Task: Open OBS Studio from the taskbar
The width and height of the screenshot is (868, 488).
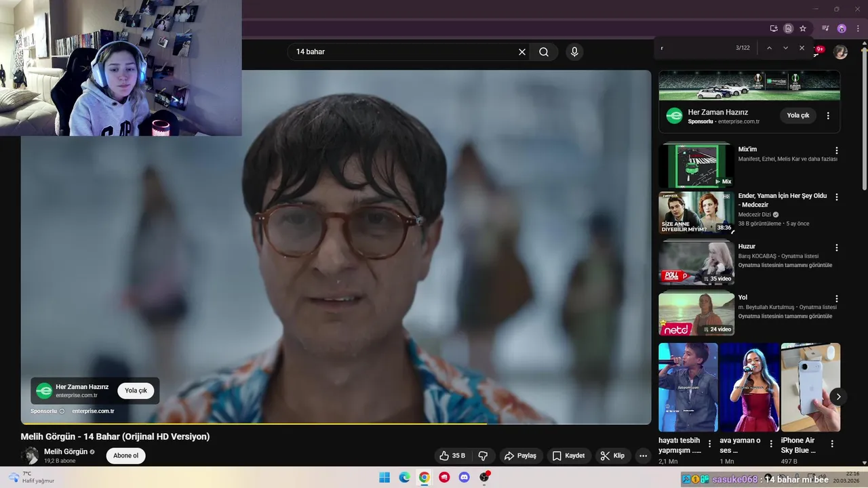Action: click(x=484, y=477)
